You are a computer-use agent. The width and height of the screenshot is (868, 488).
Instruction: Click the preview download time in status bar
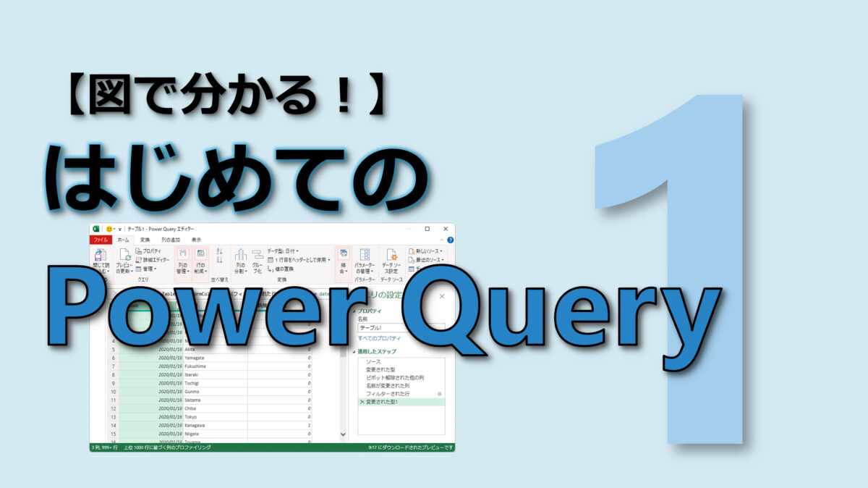(x=411, y=448)
